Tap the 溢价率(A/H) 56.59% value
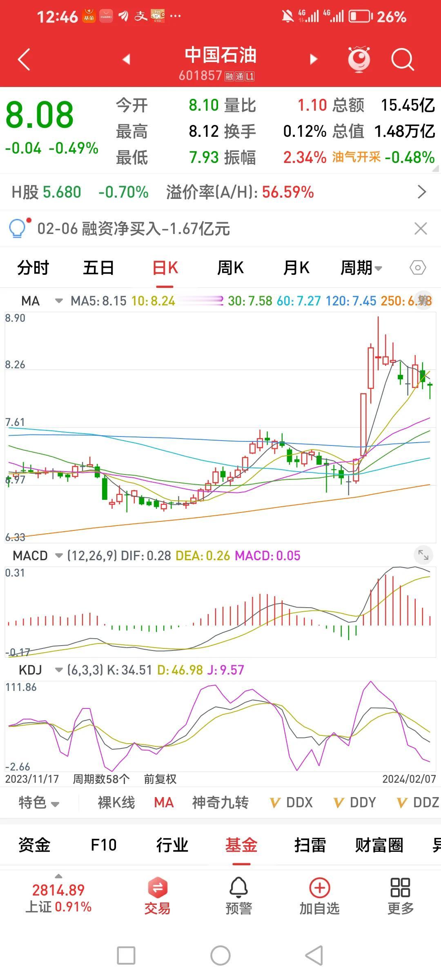The image size is (441, 980). [288, 192]
